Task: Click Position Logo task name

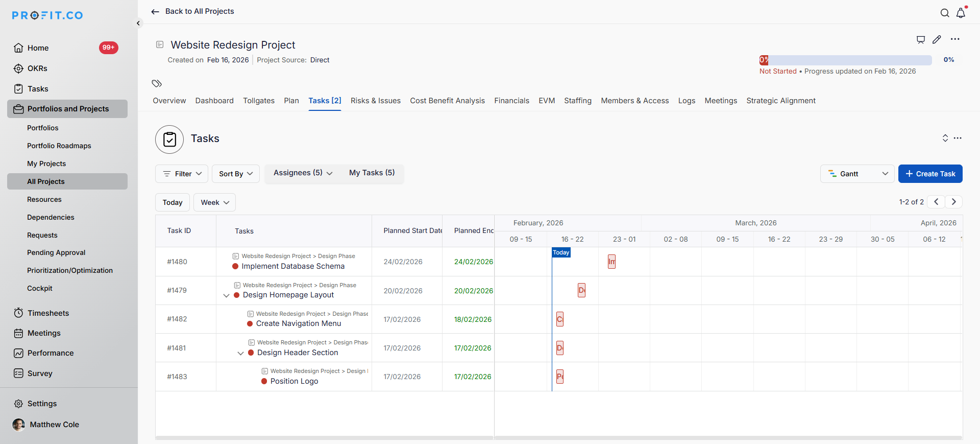Action: pos(295,381)
